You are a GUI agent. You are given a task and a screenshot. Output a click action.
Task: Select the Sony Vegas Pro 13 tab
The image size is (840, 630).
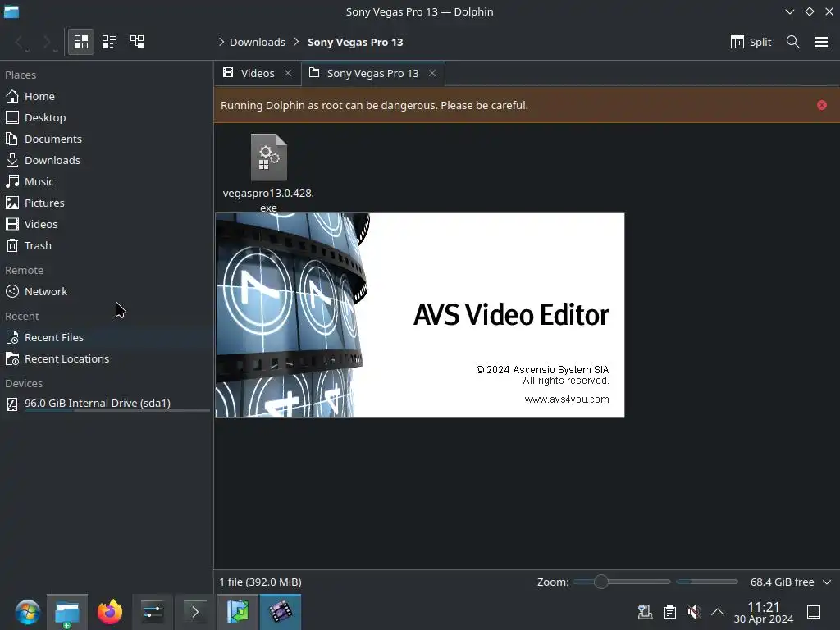(373, 73)
